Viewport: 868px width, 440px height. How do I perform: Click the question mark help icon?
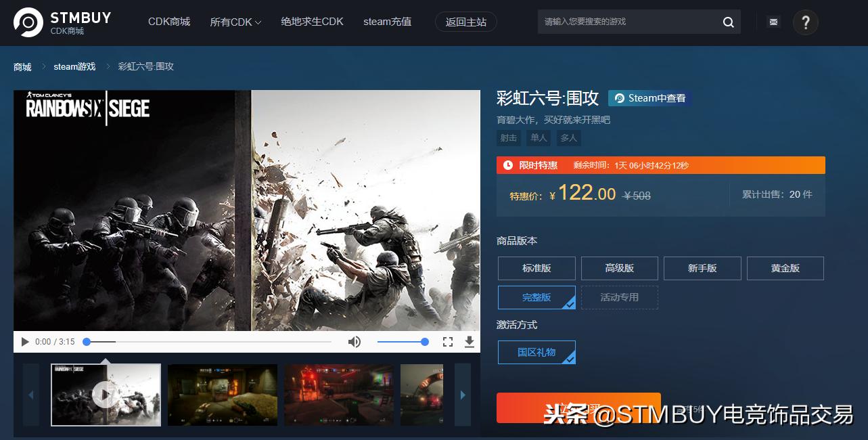[804, 22]
